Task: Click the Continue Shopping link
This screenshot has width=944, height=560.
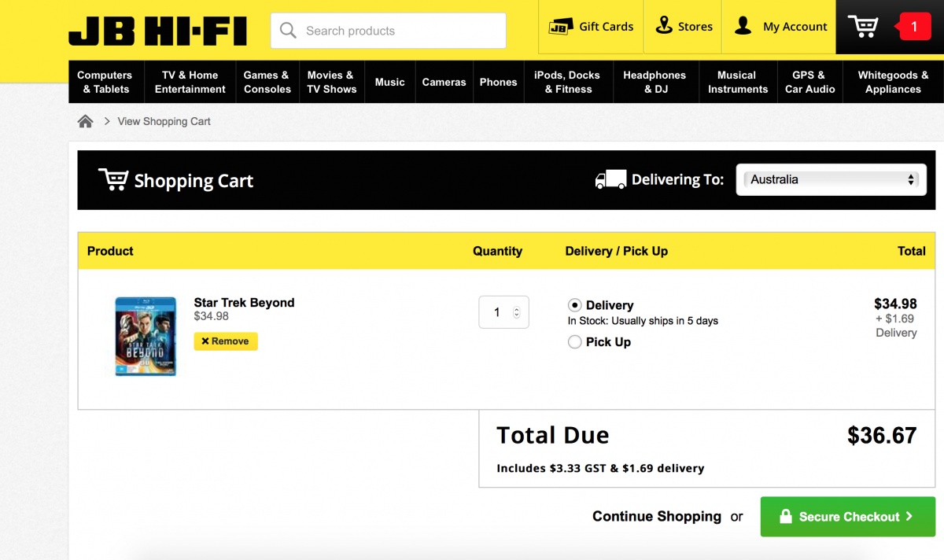Action: click(x=656, y=517)
